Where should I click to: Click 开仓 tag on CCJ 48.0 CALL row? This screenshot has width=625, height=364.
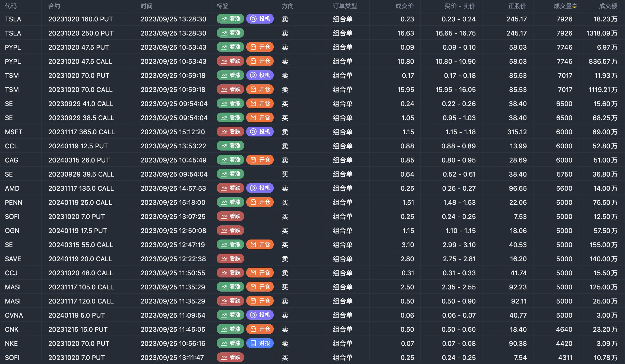[x=260, y=273]
